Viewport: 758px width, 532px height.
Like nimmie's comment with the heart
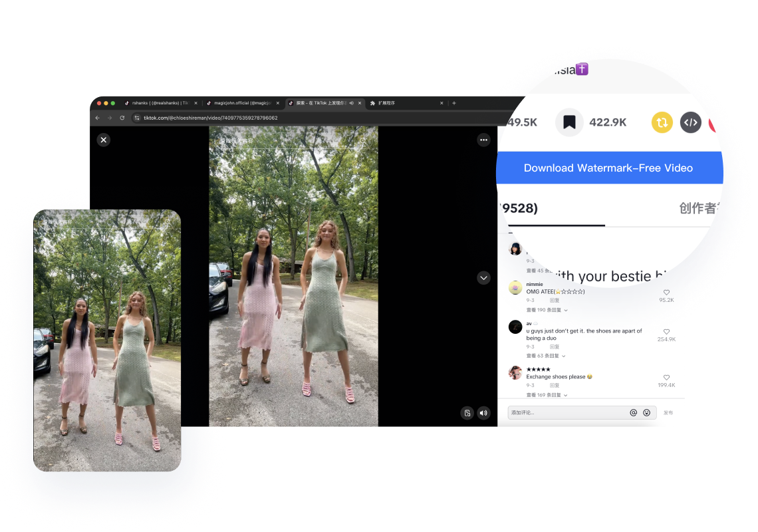tap(666, 293)
